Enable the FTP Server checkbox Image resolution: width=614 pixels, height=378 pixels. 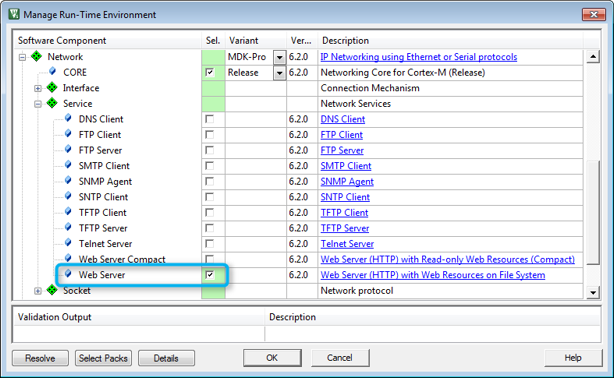click(210, 150)
